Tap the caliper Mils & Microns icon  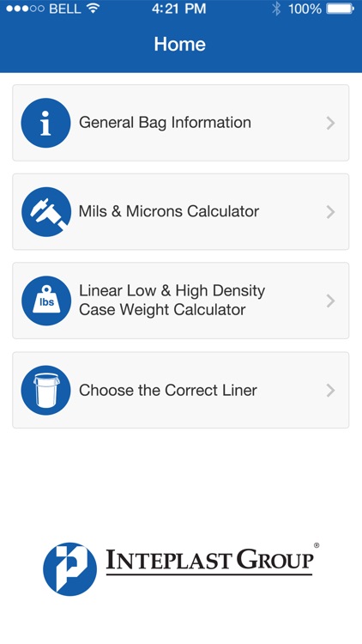(x=46, y=211)
